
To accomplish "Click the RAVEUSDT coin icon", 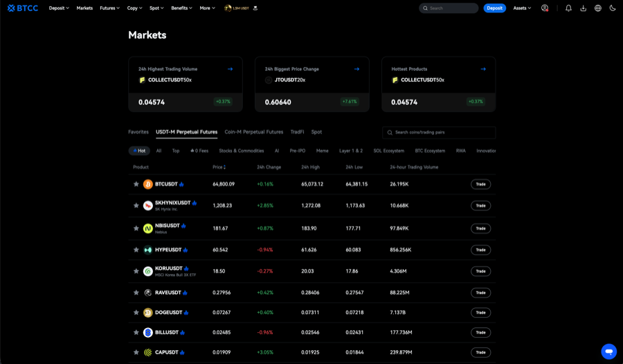I will (x=148, y=293).
